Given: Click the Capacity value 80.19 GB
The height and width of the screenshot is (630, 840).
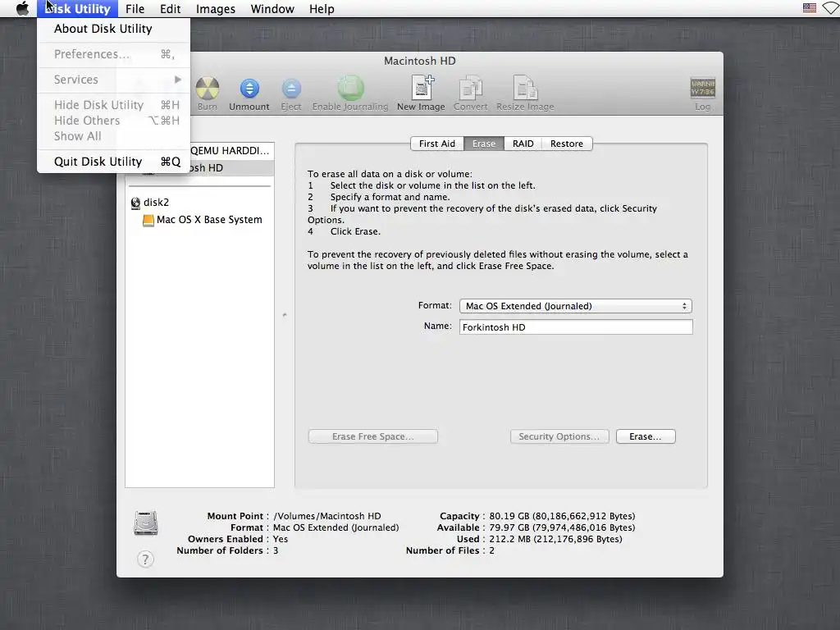Looking at the screenshot, I should [x=562, y=516].
